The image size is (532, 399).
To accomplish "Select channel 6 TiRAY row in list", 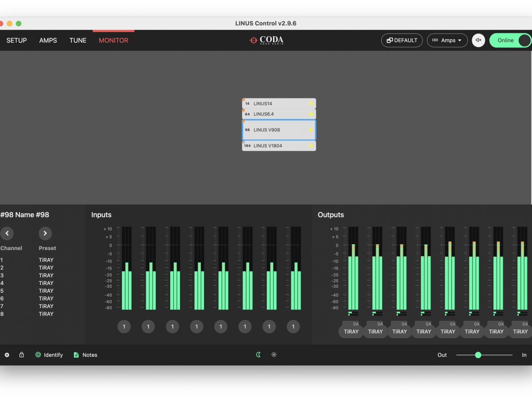I will [27, 298].
